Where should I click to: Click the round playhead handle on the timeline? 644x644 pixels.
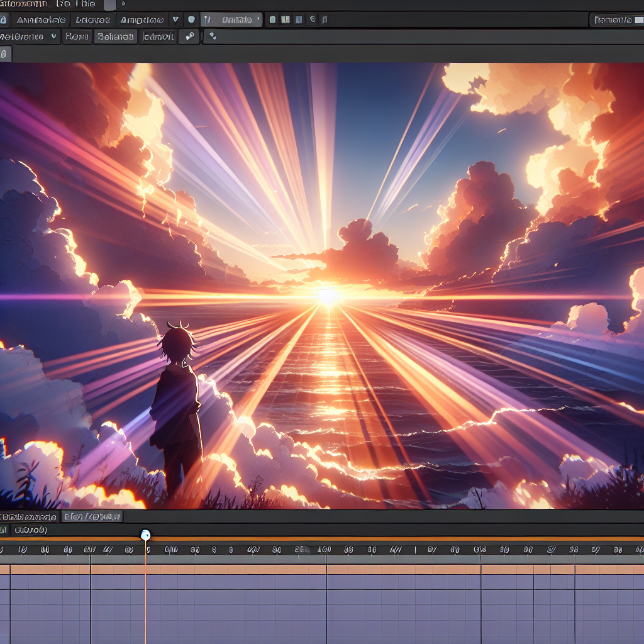coord(145,535)
